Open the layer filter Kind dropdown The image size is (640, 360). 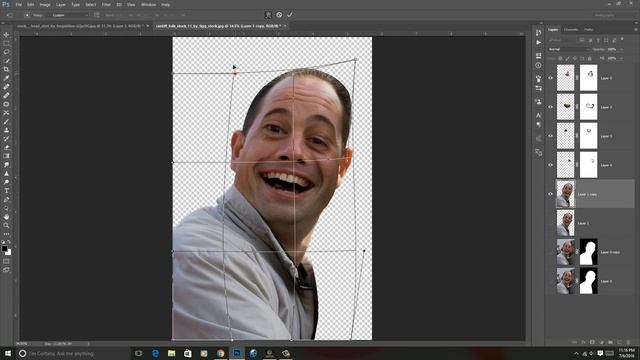coord(562,40)
